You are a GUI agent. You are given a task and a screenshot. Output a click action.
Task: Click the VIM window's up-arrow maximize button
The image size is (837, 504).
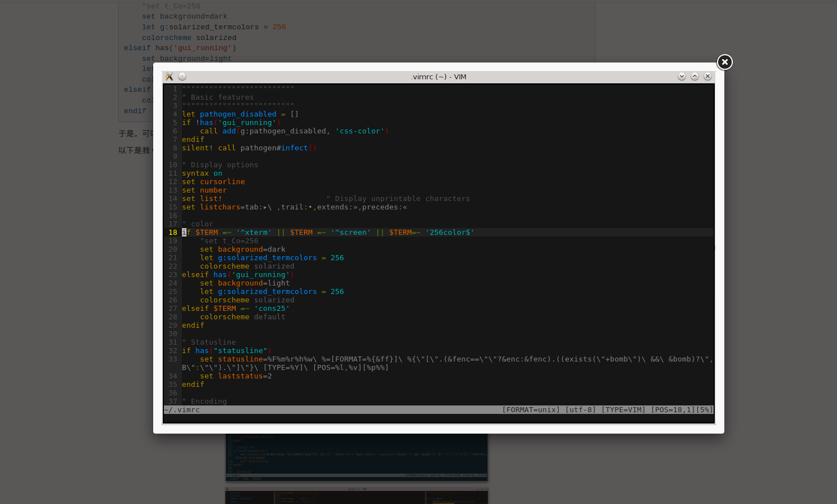click(x=694, y=77)
